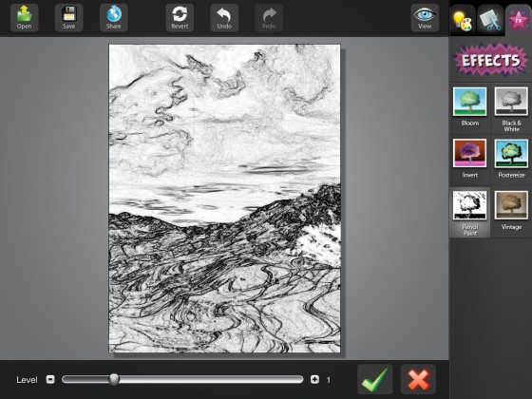Click the Share globe icon
Image resolution: width=532 pixels, height=399 pixels.
point(114,18)
